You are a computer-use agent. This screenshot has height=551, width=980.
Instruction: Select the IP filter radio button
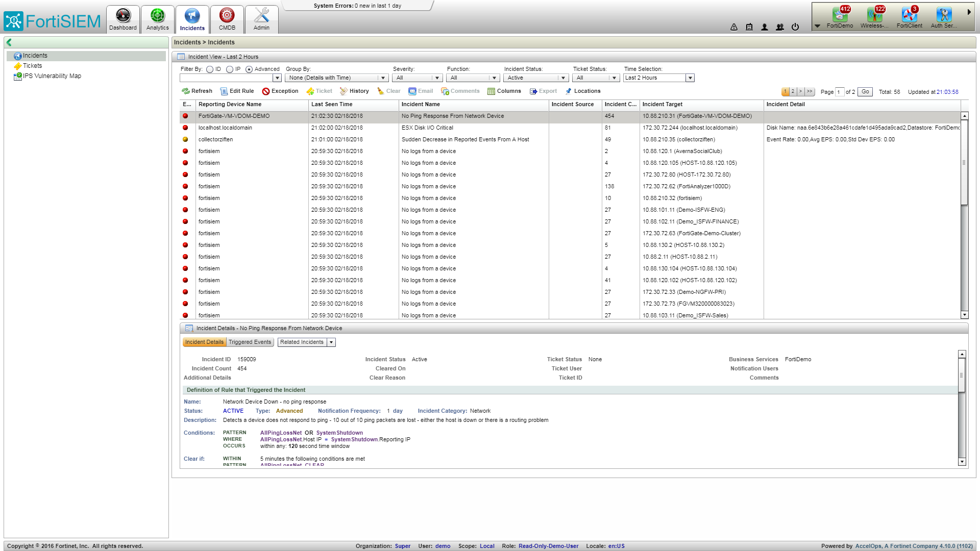pyautogui.click(x=230, y=69)
